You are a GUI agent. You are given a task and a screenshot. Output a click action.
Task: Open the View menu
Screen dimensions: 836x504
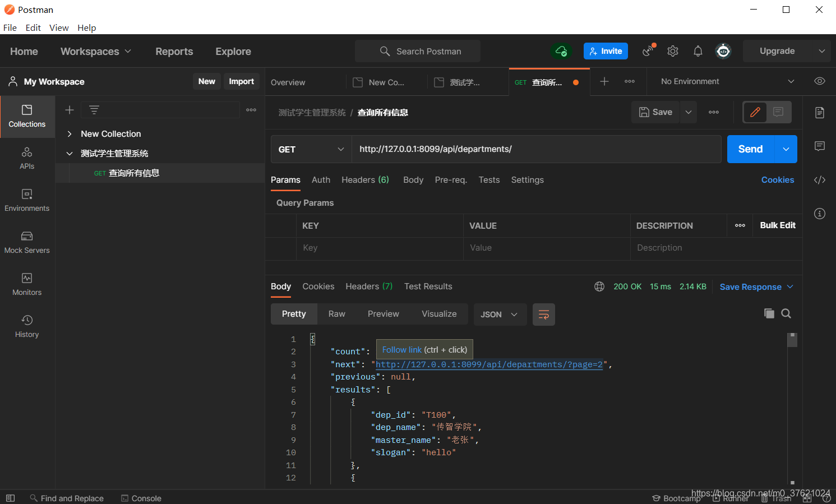coord(59,27)
